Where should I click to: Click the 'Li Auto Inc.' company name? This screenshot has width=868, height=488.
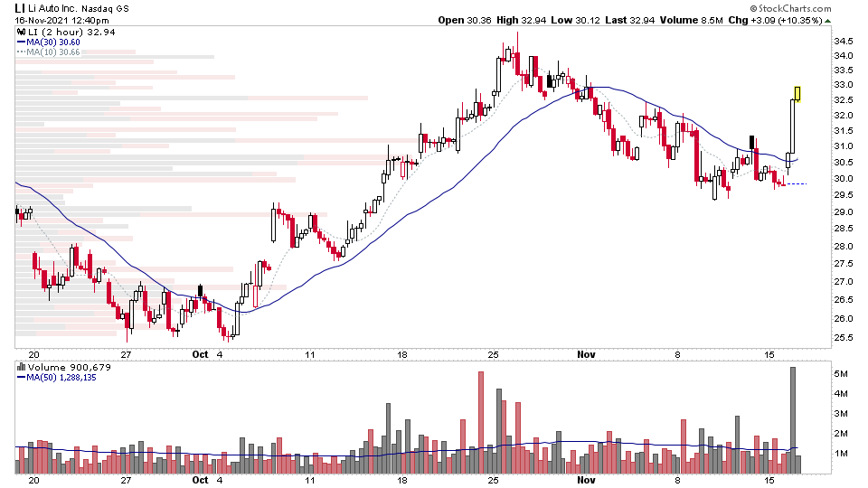point(53,9)
